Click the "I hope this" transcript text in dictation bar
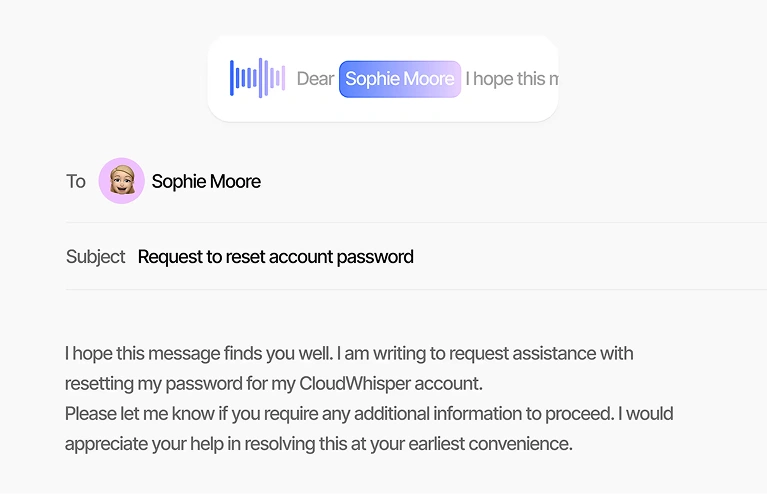This screenshot has width=767, height=494. (x=510, y=79)
